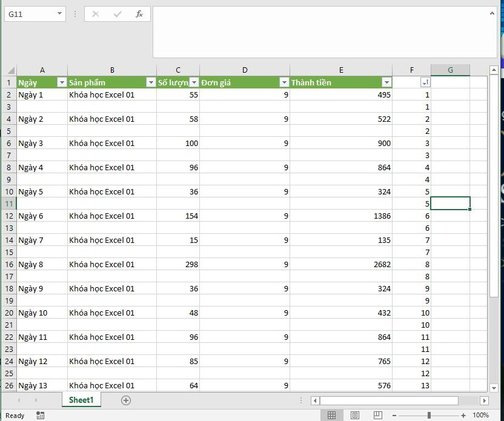The image size is (504, 421).
Task: Click the New Sheet plus button
Action: [126, 400]
